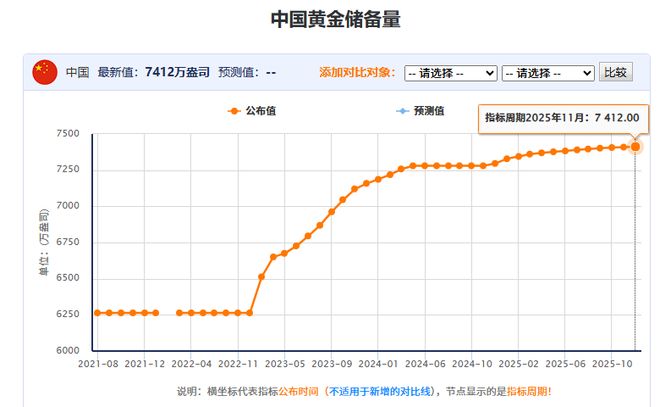Click the 中国 country name in header

[x=77, y=72]
